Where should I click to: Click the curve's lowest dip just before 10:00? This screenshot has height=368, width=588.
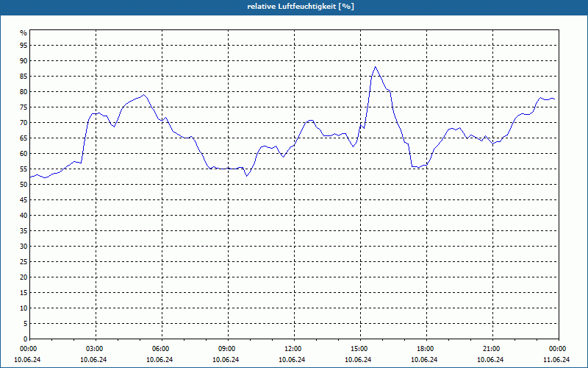pyautogui.click(x=246, y=176)
